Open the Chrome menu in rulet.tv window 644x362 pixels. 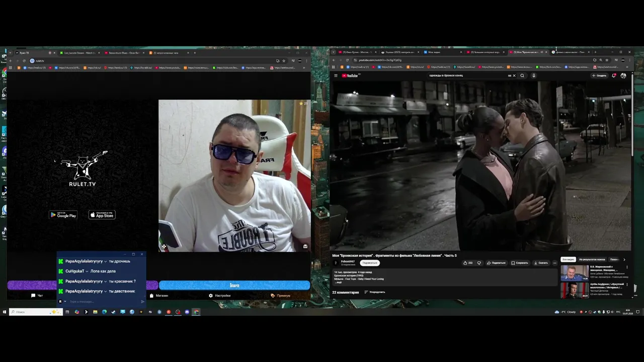(306, 61)
